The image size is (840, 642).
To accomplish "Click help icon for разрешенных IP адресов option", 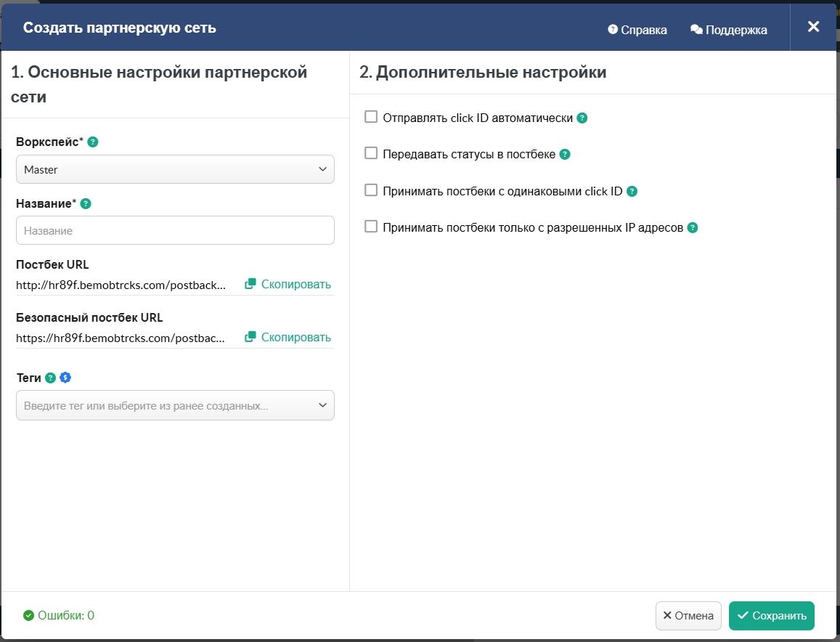I will click(693, 228).
